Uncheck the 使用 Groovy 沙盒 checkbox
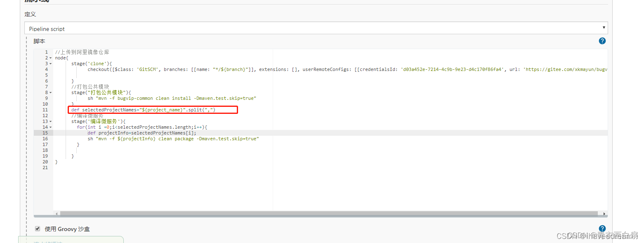 38,229
